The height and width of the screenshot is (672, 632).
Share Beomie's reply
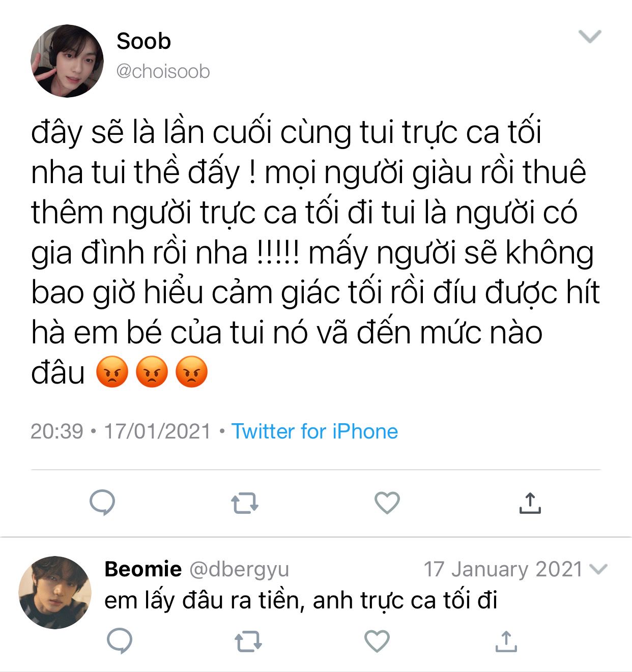tap(506, 641)
